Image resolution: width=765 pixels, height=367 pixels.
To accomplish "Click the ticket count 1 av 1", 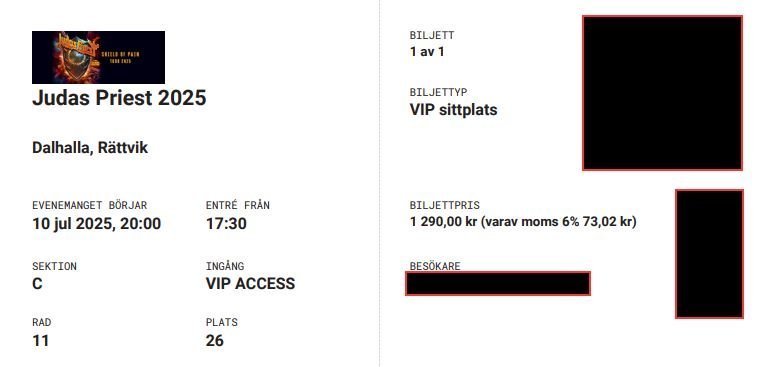I will coord(427,52).
